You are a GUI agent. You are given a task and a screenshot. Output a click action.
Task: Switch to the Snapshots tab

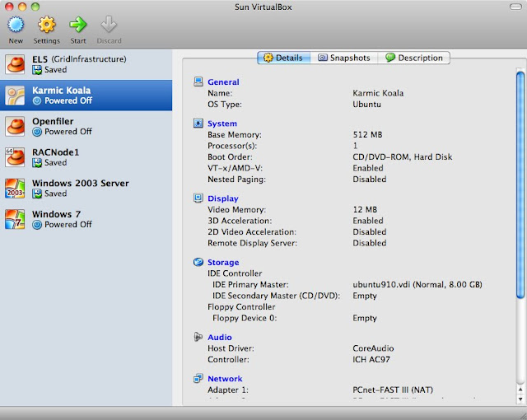[x=344, y=58]
